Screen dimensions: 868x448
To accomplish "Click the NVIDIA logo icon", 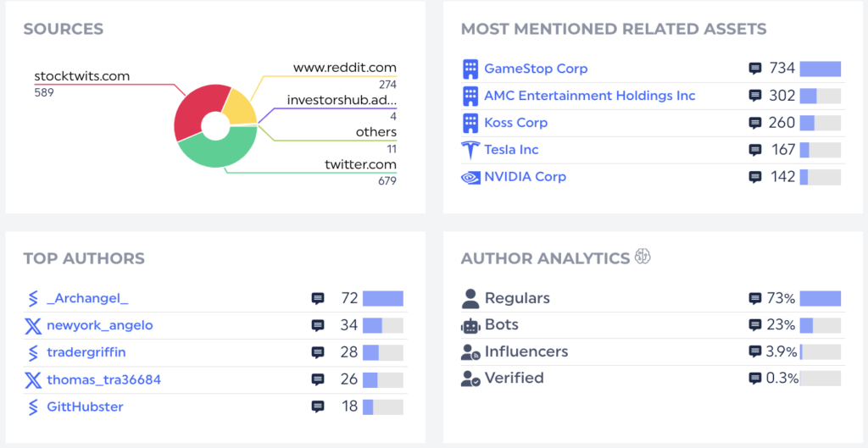I will click(x=470, y=177).
